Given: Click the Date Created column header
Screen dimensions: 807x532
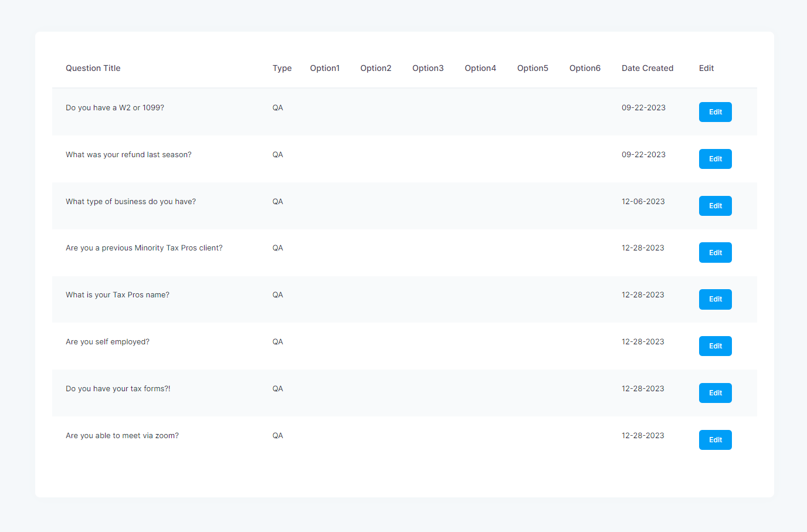Looking at the screenshot, I should coord(647,68).
